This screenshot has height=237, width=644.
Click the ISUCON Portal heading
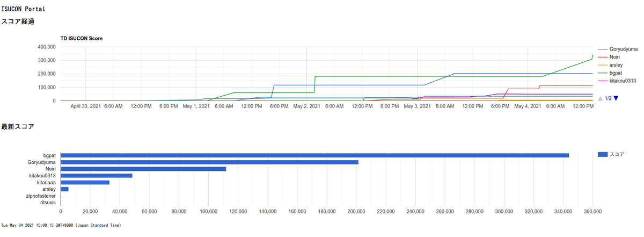coord(24,9)
